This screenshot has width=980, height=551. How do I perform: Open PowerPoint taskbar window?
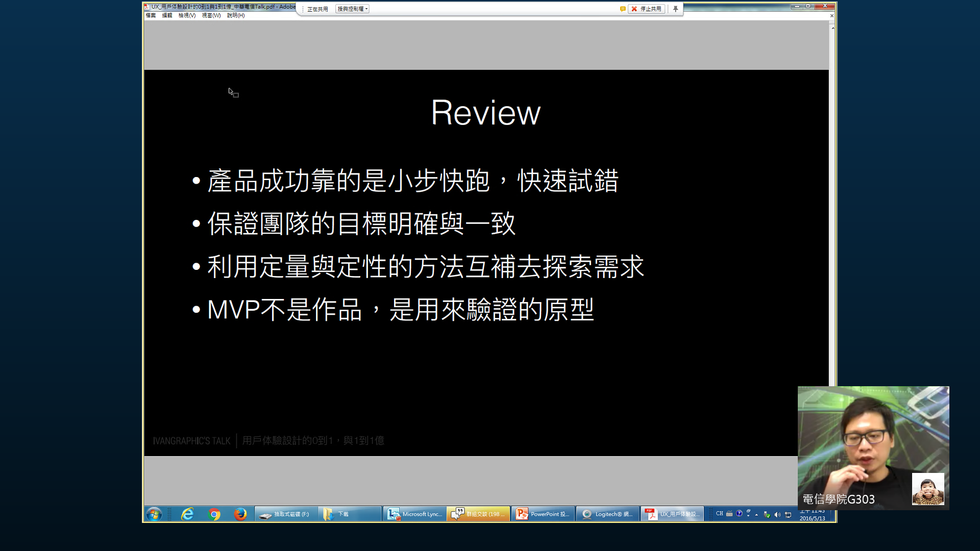point(543,514)
